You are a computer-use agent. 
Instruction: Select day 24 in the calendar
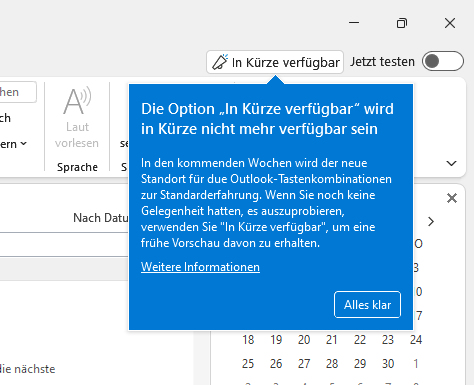pyautogui.click(x=416, y=340)
